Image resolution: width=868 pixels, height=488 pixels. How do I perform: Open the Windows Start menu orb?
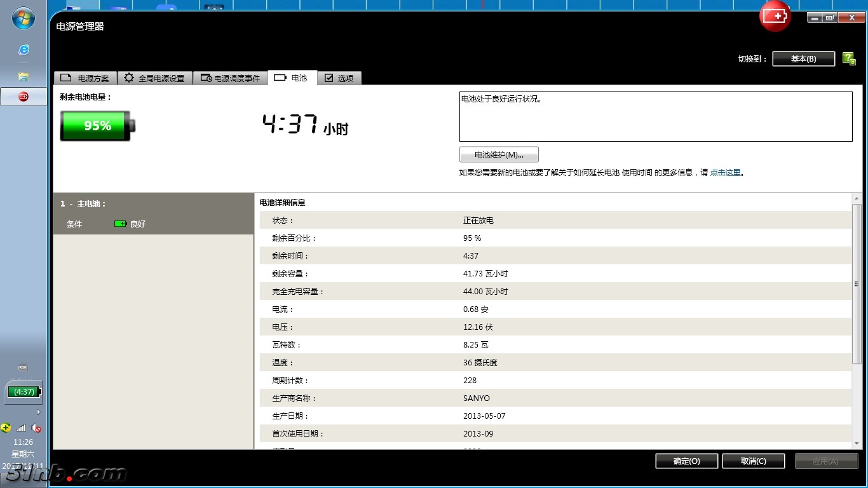24,18
